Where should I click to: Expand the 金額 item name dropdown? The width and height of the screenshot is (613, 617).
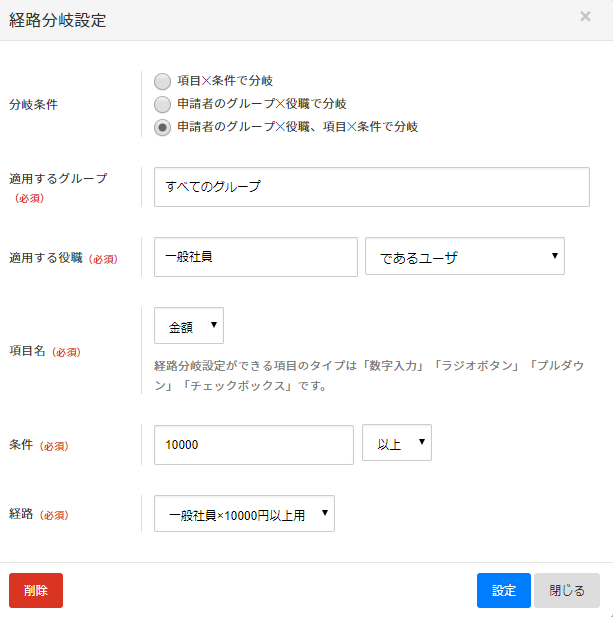pos(189,326)
